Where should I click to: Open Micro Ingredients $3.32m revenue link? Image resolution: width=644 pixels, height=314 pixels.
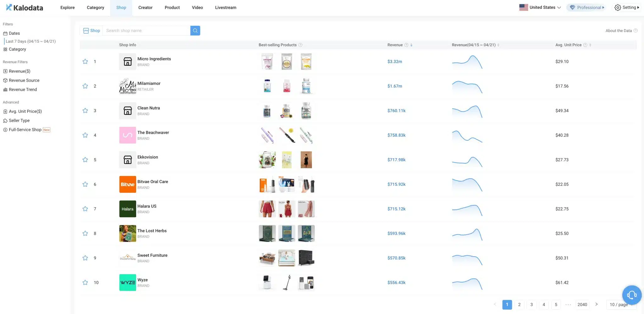[x=395, y=62]
